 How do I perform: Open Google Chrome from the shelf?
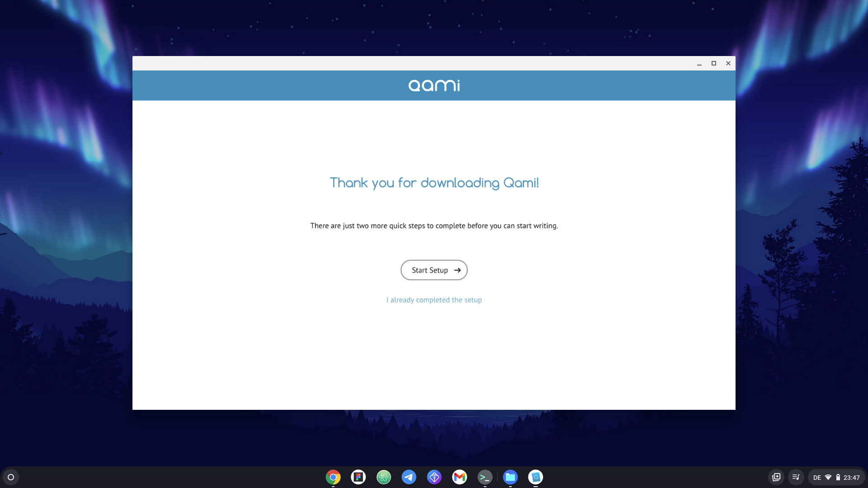333,477
